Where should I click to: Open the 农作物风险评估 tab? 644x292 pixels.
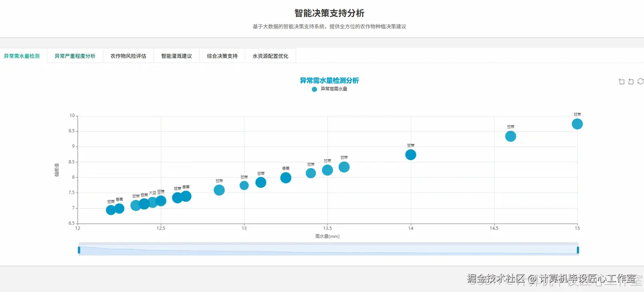point(128,56)
